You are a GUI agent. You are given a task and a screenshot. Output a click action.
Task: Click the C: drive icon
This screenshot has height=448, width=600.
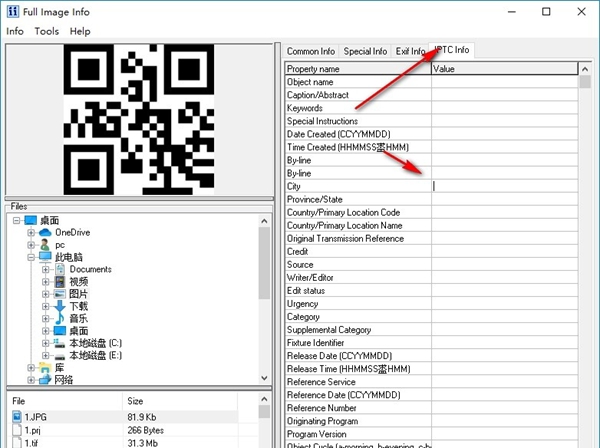(x=60, y=343)
